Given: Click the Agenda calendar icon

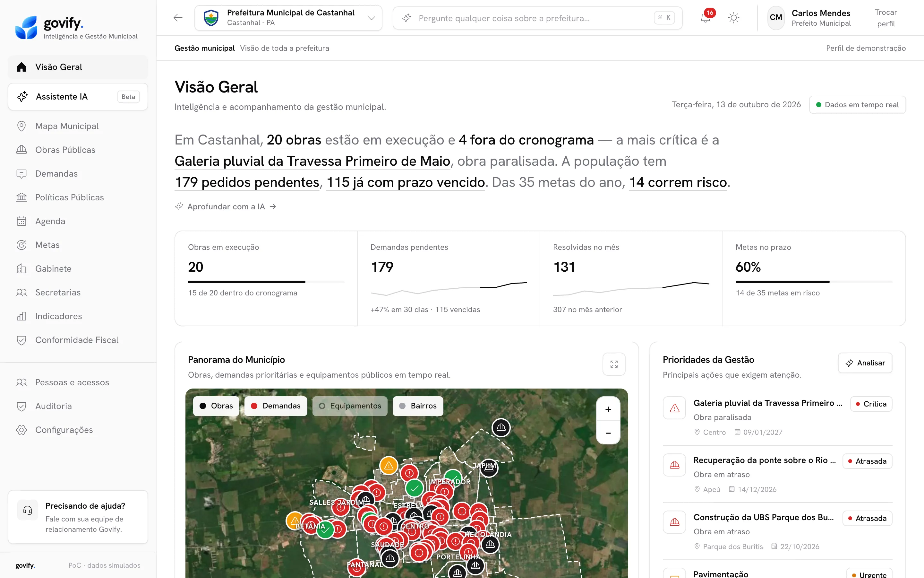Looking at the screenshot, I should pos(22,221).
